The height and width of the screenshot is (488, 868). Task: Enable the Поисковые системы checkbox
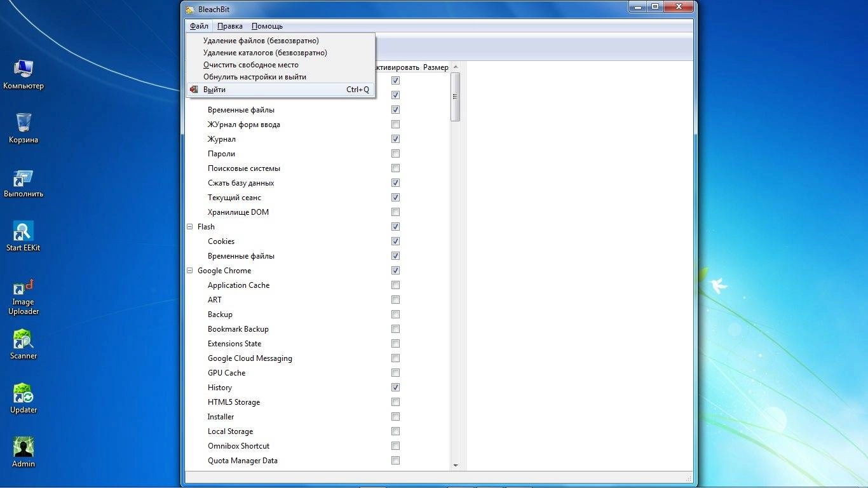click(x=395, y=168)
